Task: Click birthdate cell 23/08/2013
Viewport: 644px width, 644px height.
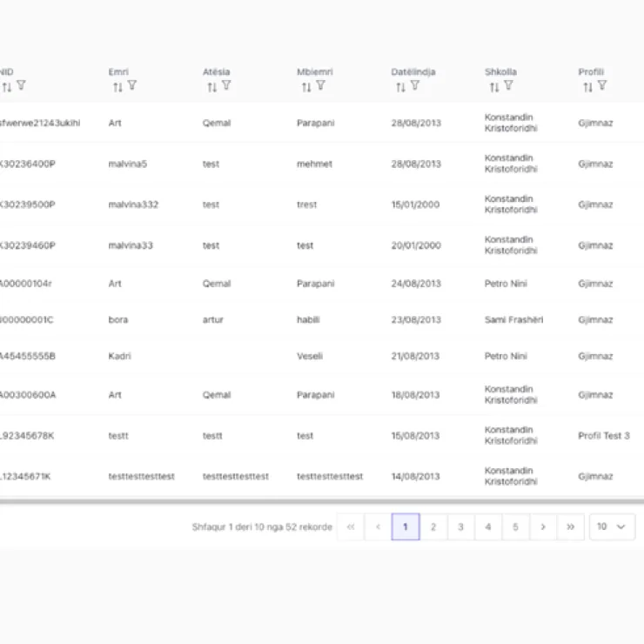Action: coord(416,319)
